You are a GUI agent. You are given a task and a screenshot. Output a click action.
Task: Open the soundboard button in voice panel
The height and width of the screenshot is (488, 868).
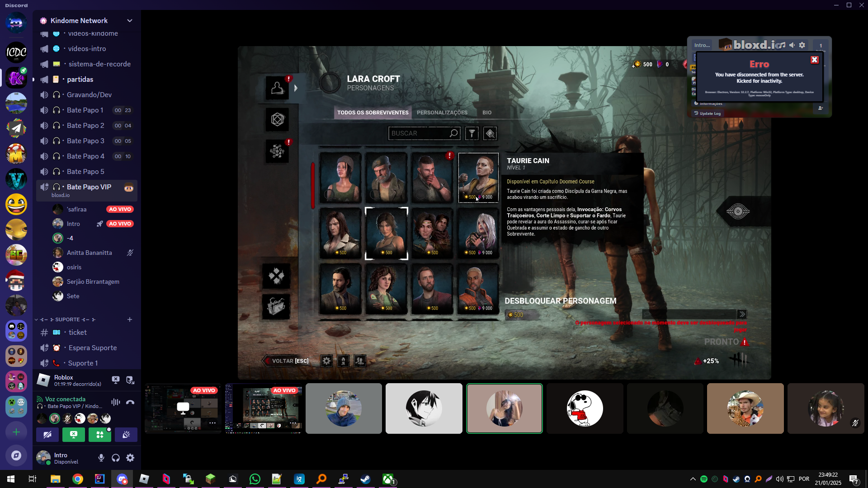point(126,435)
